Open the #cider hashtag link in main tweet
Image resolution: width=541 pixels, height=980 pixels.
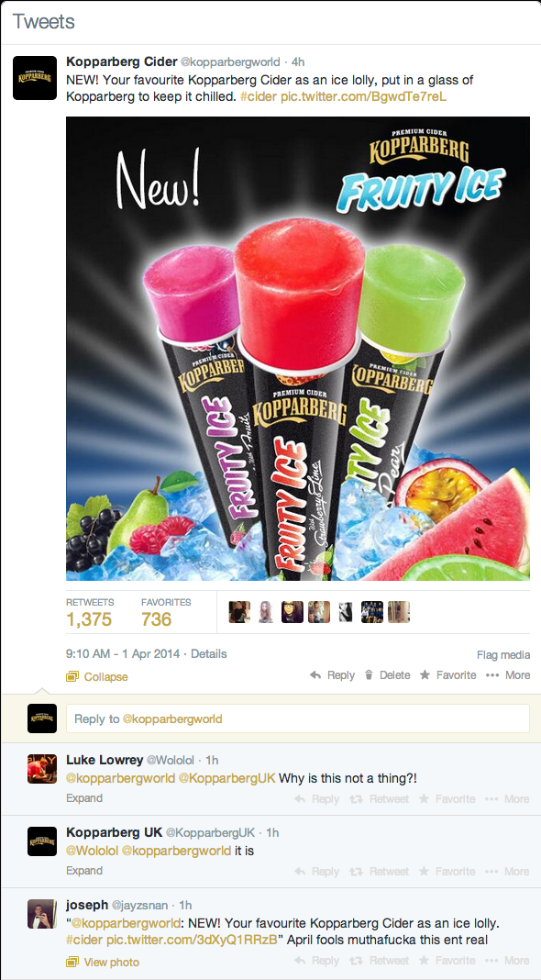(259, 97)
